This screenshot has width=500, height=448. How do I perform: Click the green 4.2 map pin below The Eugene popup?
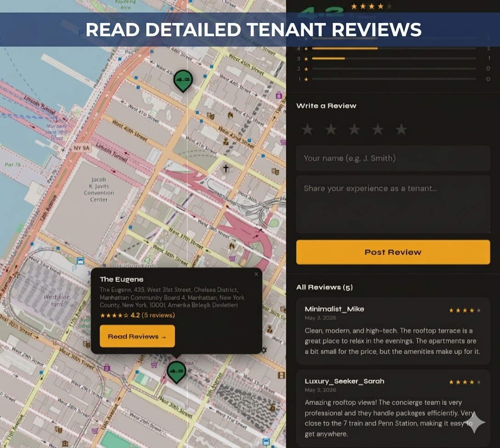[x=176, y=371]
